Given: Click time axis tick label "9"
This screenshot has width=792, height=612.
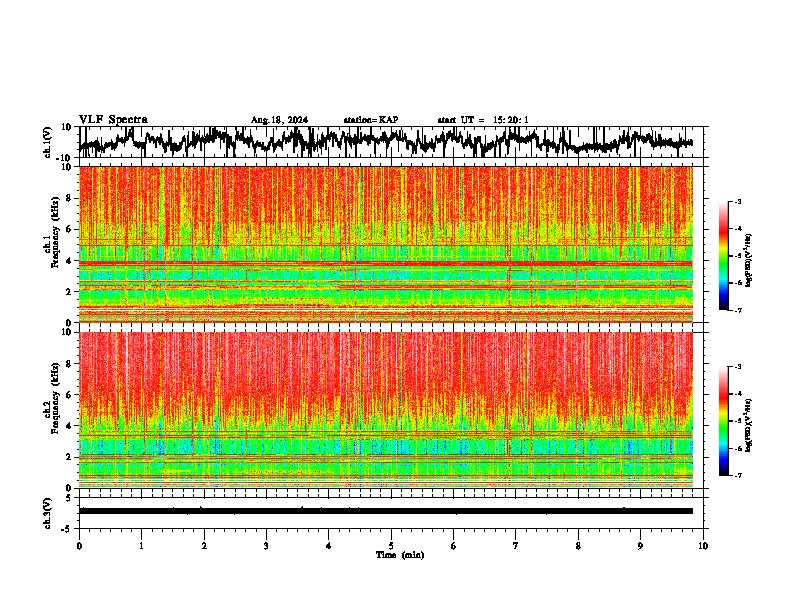Looking at the screenshot, I should coord(640,546).
